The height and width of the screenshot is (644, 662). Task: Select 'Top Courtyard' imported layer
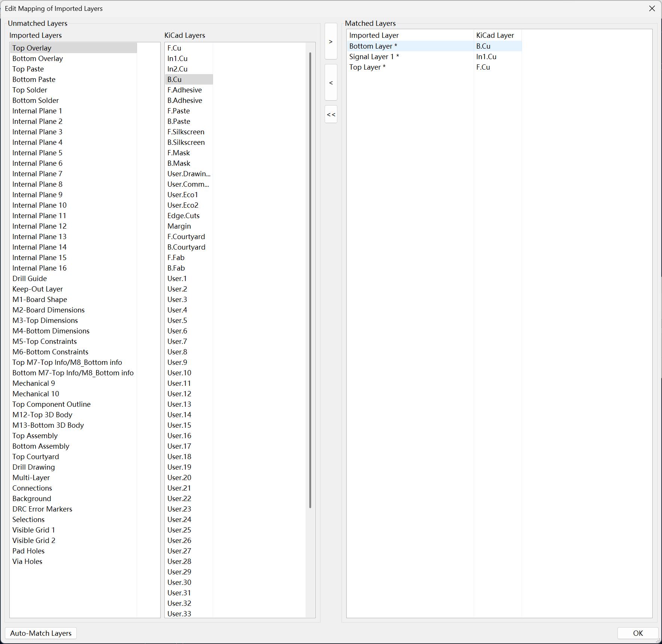point(73,457)
